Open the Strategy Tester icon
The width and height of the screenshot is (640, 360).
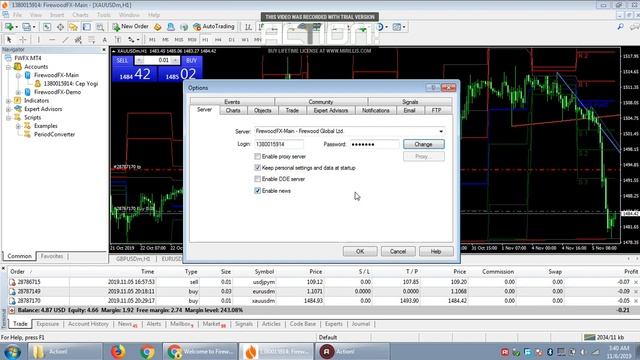tap(100, 27)
